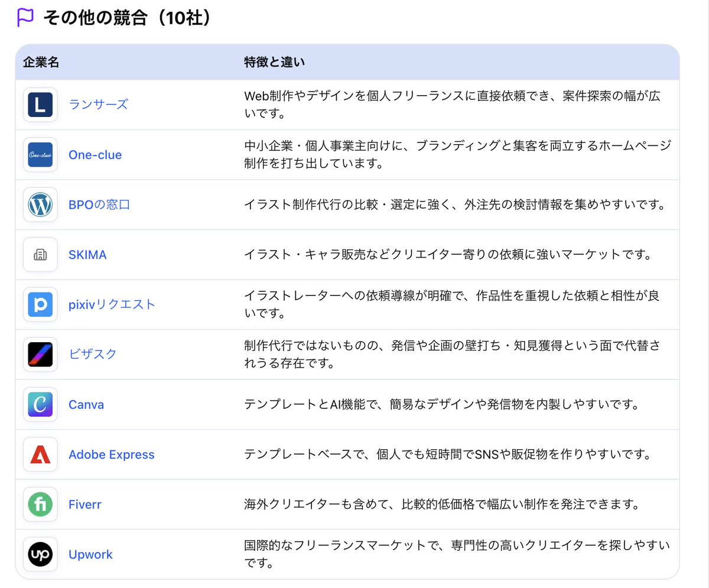709x588 pixels.
Task: Click the One-clue description about ブランディングと集客
Action: [x=458, y=155]
